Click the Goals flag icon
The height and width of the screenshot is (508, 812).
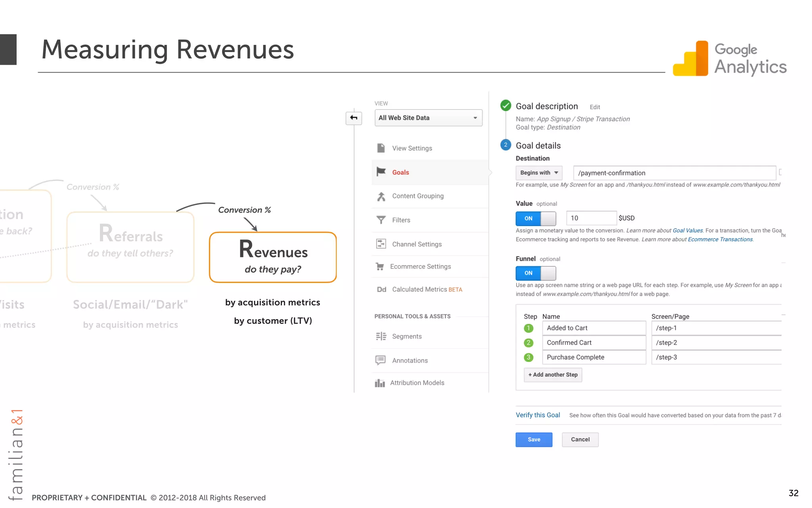tap(381, 172)
